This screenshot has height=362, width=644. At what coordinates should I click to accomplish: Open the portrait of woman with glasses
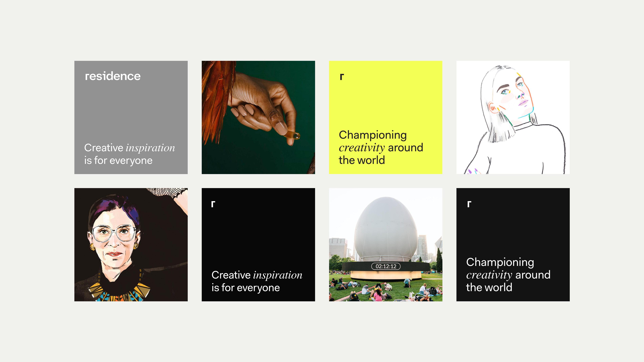131,245
